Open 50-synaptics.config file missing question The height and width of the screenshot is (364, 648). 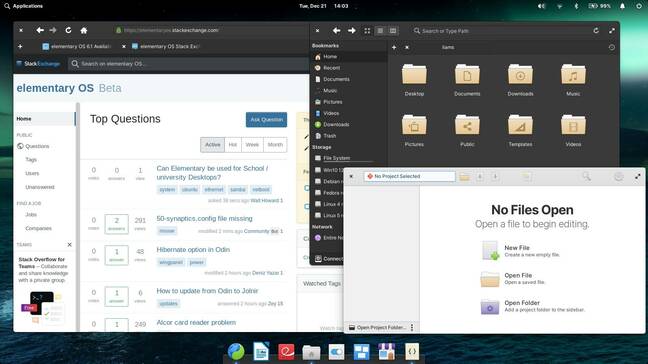point(205,219)
